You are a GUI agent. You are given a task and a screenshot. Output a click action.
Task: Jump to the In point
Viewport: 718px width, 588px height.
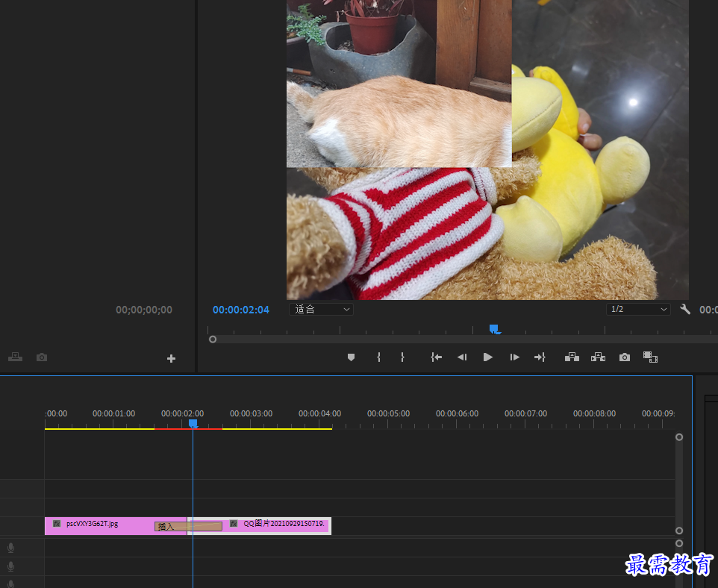[x=436, y=357]
